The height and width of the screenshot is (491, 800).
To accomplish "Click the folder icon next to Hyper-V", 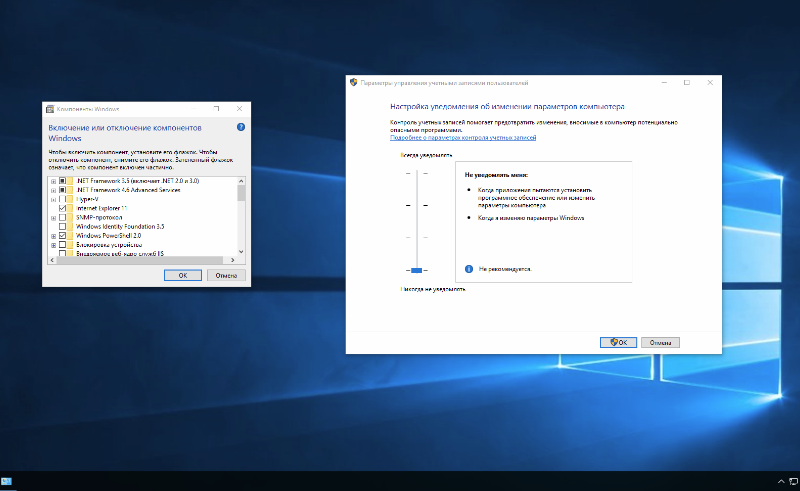I will pos(70,199).
